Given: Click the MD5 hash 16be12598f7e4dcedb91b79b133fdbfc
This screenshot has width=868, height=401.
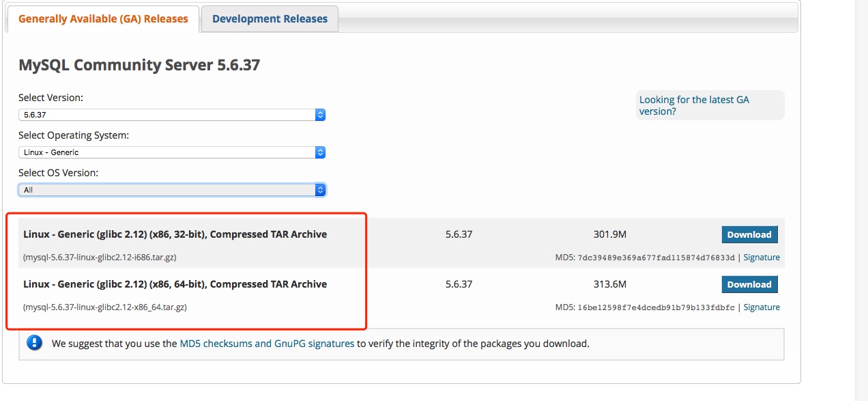Looking at the screenshot, I should [656, 307].
